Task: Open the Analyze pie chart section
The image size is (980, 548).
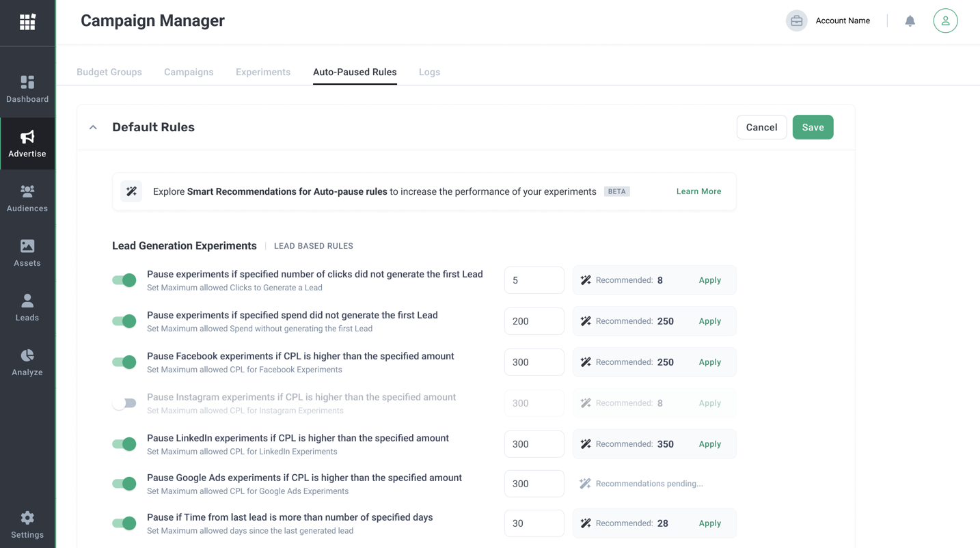Action: click(27, 363)
